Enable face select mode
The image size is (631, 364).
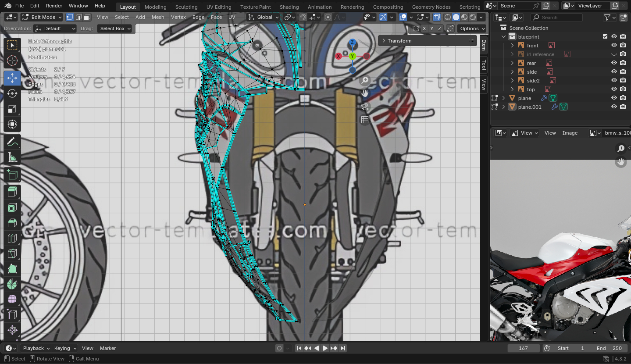(x=87, y=17)
